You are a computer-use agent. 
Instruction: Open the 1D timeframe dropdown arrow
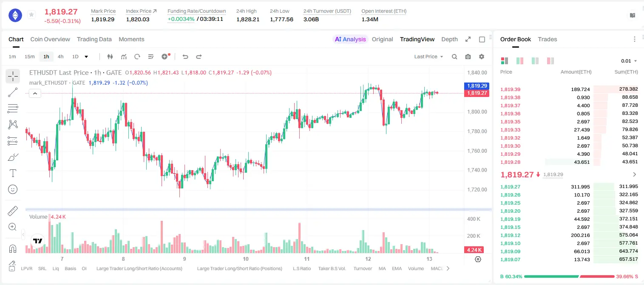86,57
